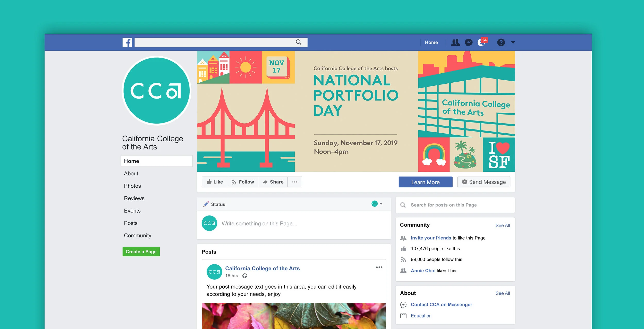Open the About sidebar item
Screen dimensions: 644x329
pyautogui.click(x=131, y=174)
